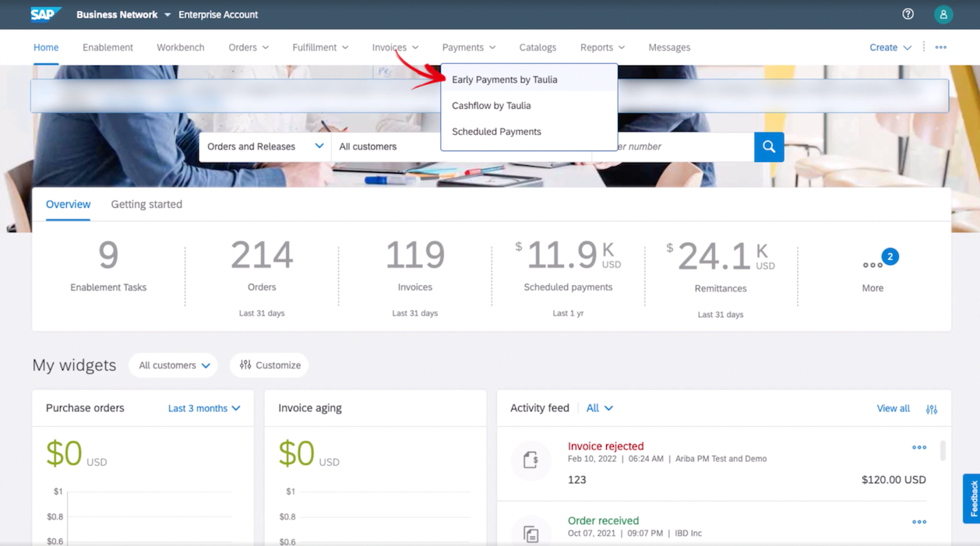Click the Enterprise Account label
The width and height of the screenshot is (980, 546).
(218, 15)
